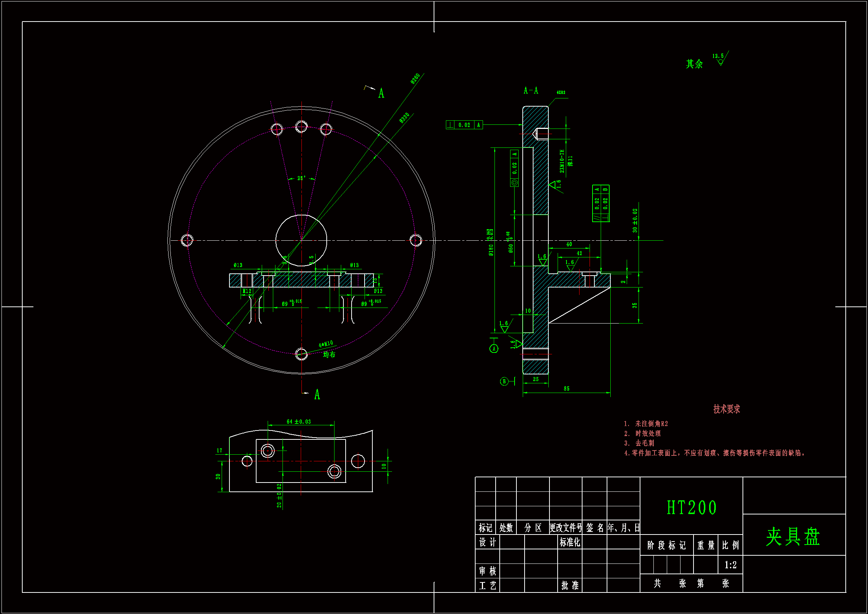
Task: Select the 64±0.03 dimension text
Action: (x=298, y=422)
